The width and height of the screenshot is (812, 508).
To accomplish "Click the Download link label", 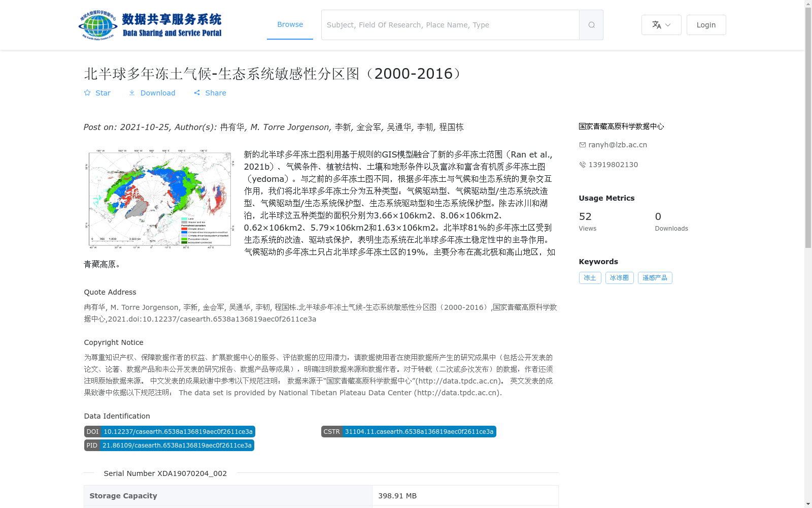I will tap(158, 93).
